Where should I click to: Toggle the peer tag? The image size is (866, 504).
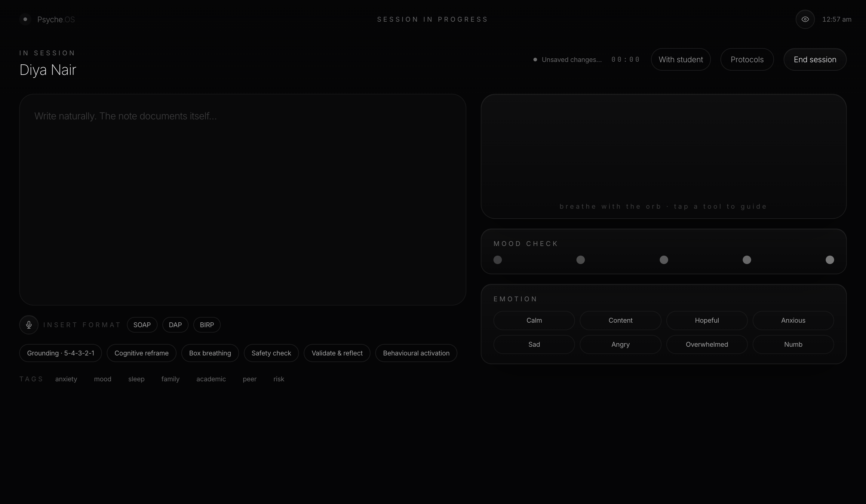point(250,379)
